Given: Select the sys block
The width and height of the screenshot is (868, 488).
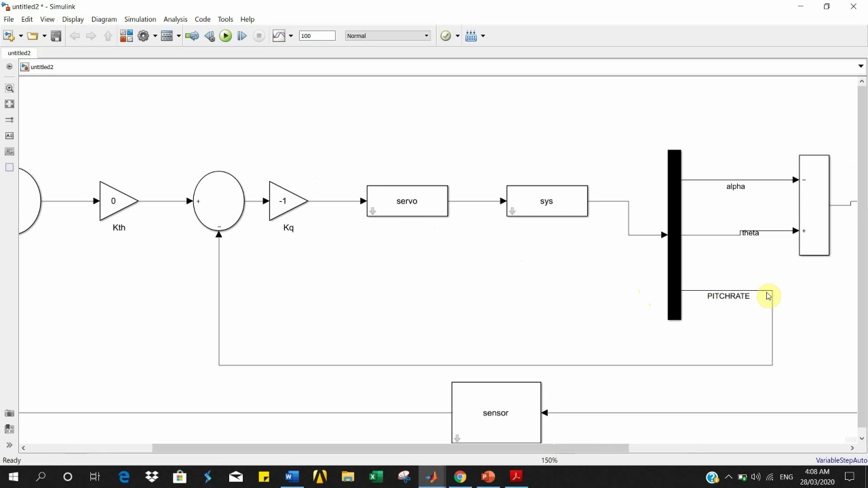Looking at the screenshot, I should click(547, 201).
